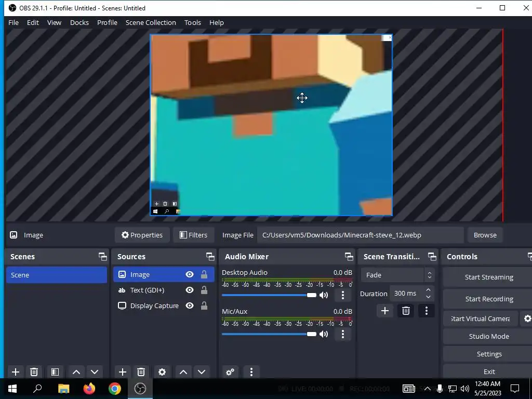Increase transition duration with up arrow
Screen dimensions: 532x399
[428, 290]
